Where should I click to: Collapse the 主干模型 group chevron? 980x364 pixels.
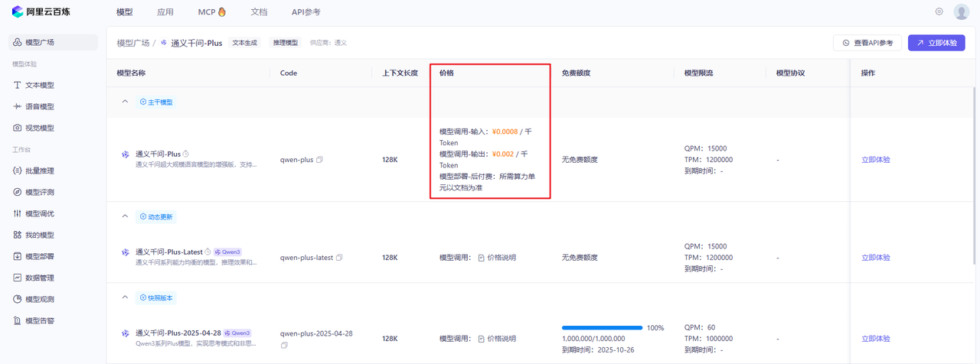pos(125,101)
